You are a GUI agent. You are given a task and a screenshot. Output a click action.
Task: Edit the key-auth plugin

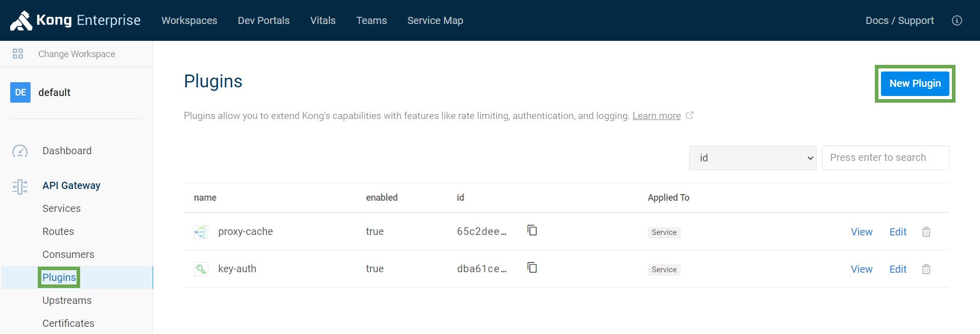tap(898, 269)
